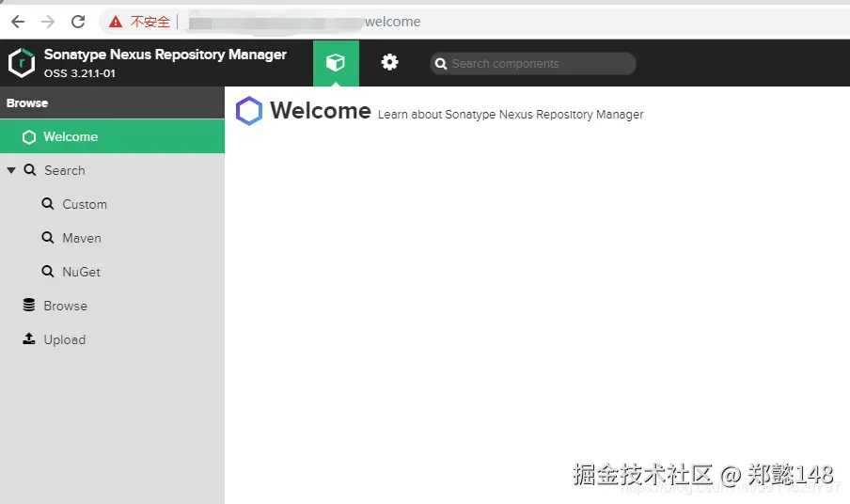Collapse the Search tree node arrow

point(11,170)
